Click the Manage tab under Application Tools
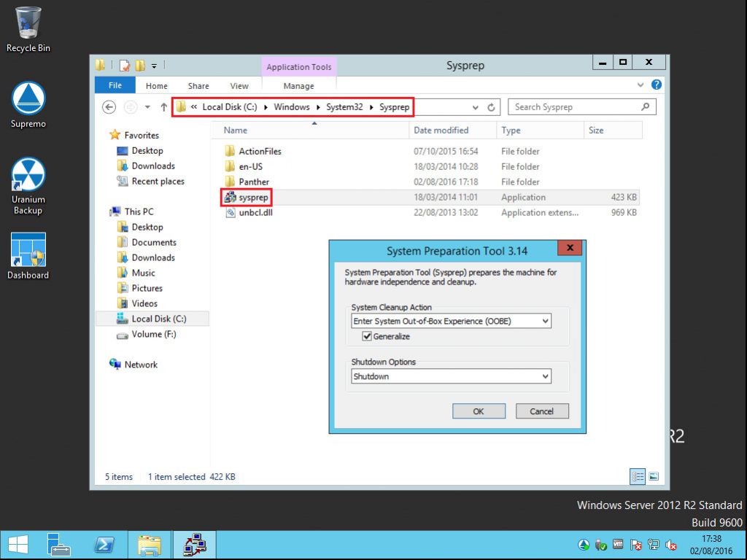This screenshot has width=747, height=560. tap(298, 85)
